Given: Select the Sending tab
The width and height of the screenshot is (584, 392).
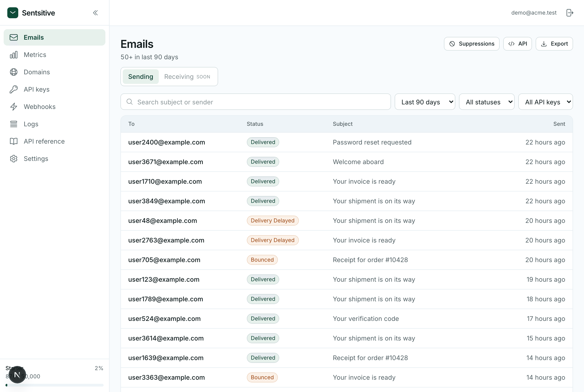Looking at the screenshot, I should 141,77.
